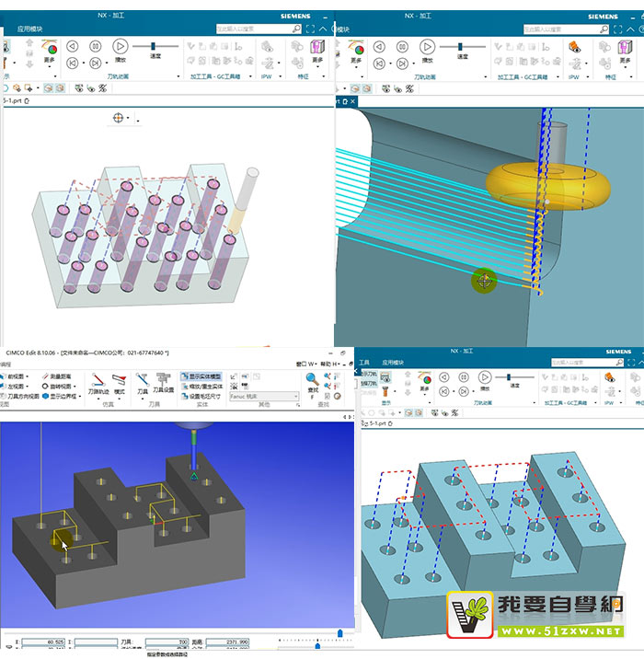Jump to animation end in top-right NX
644x659 pixels.
402,64
